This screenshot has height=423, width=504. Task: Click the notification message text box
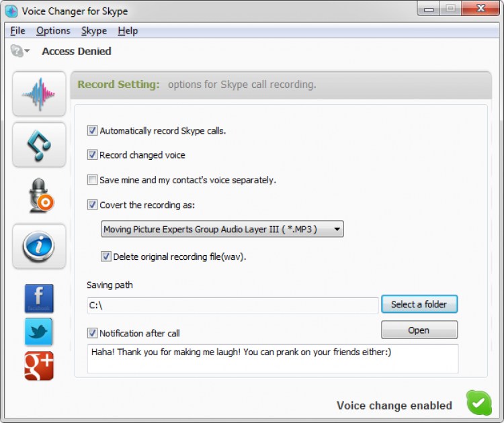click(273, 359)
